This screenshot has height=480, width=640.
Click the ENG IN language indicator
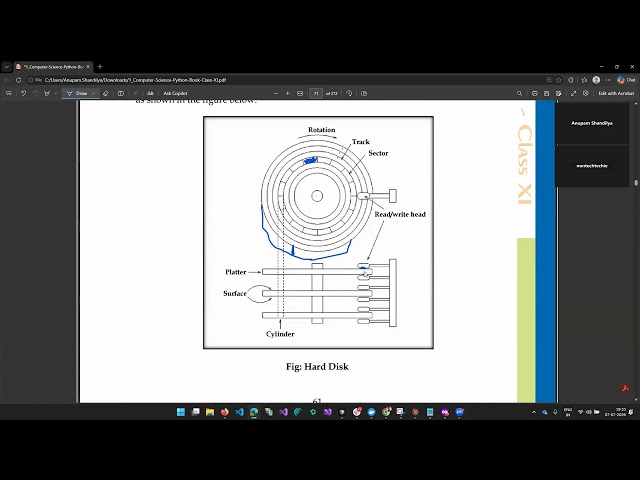[568, 412]
